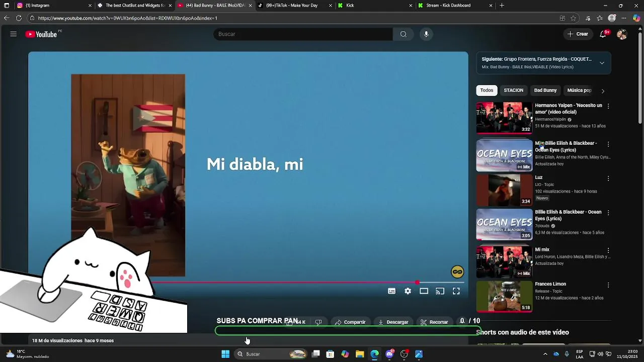
Task: Add this page to favorites star
Action: [x=574, y=18]
